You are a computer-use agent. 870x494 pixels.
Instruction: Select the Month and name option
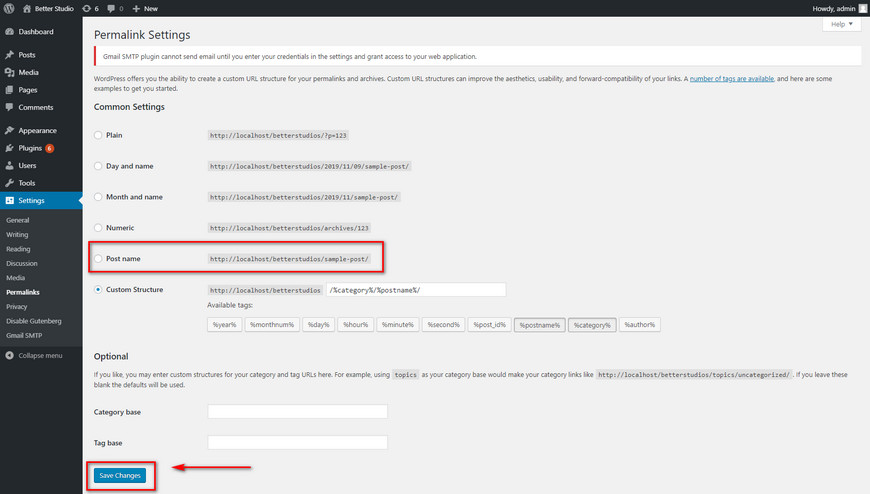98,196
